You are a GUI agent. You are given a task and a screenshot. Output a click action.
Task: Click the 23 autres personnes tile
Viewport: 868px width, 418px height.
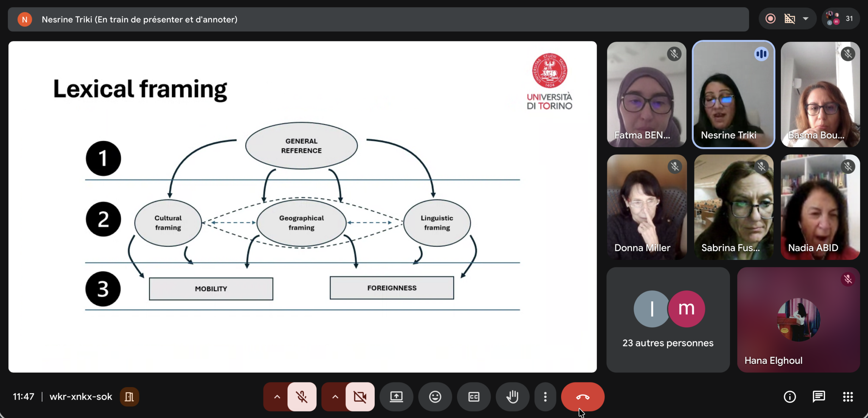click(x=668, y=320)
